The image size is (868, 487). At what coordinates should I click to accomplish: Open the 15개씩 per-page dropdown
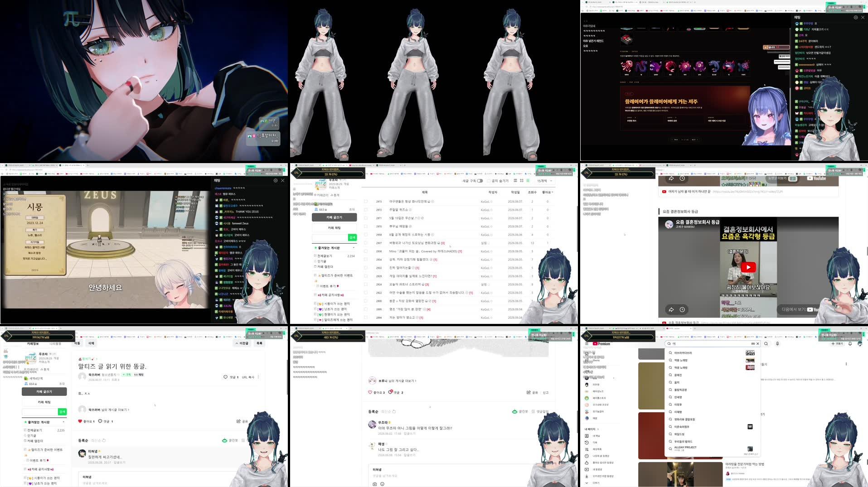[545, 181]
